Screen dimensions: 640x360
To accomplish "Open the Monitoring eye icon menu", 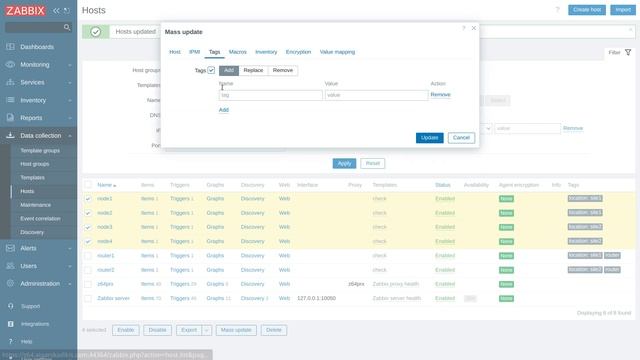I will (x=10, y=64).
